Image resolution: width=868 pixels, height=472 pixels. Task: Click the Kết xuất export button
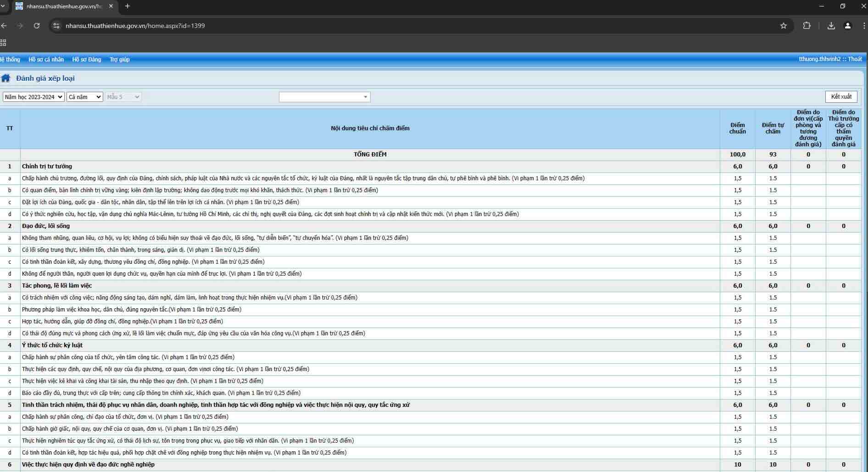point(841,96)
